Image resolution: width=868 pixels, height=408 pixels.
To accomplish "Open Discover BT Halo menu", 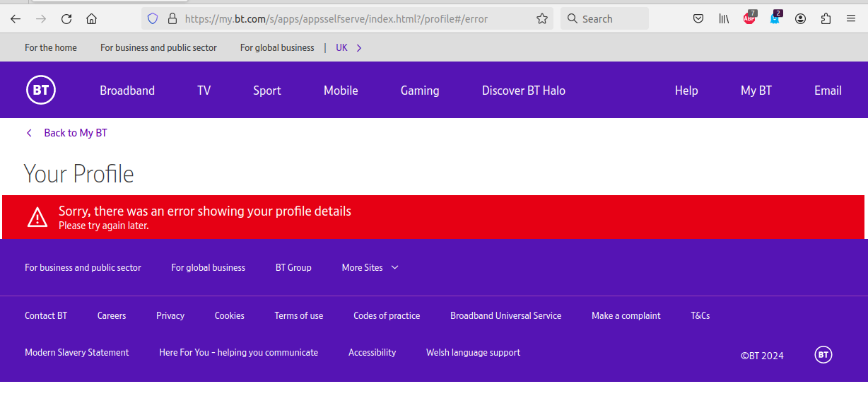I will coord(524,91).
